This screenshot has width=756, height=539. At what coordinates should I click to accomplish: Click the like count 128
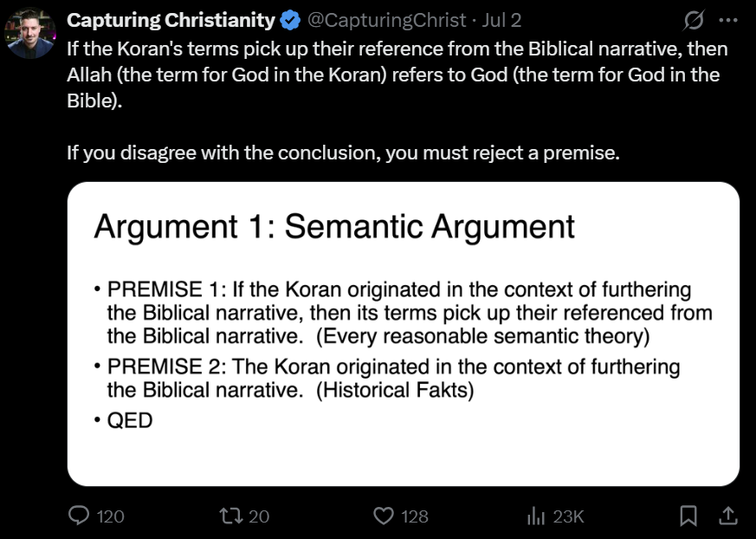tap(415, 516)
